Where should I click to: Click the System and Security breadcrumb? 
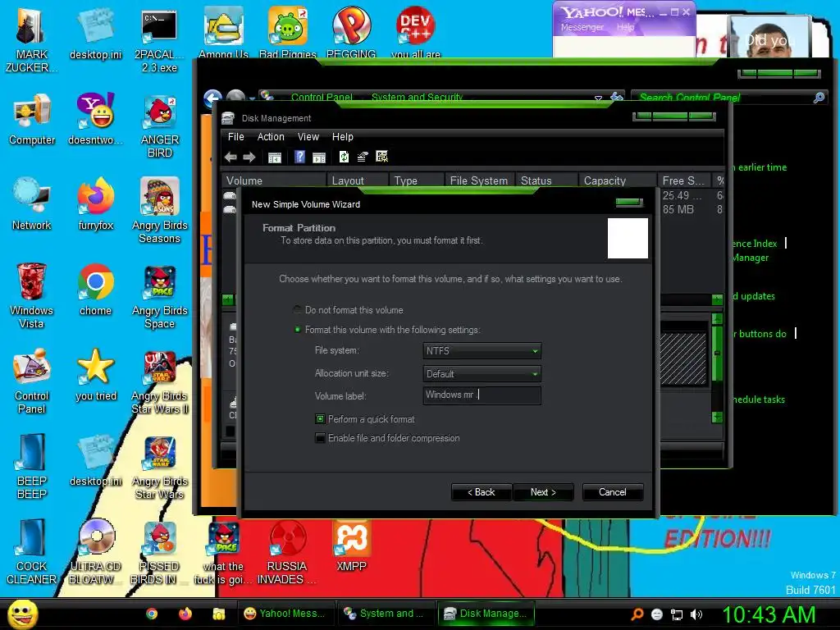click(x=417, y=97)
